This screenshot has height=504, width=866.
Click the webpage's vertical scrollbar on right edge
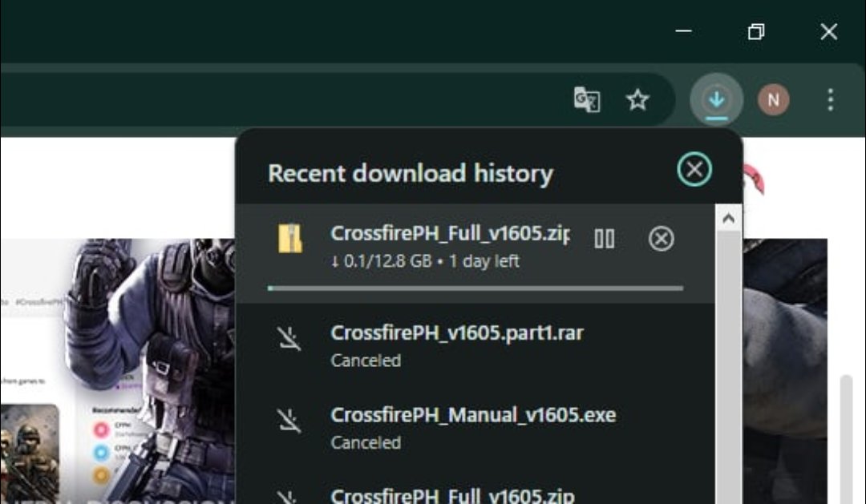(x=846, y=433)
